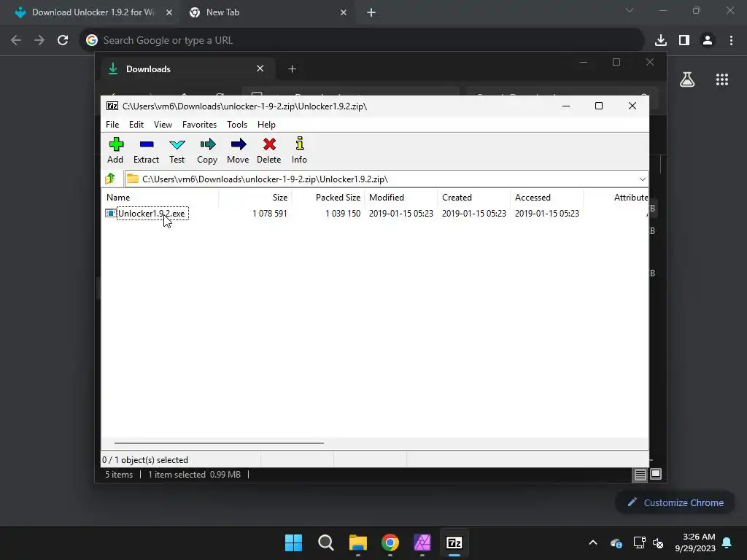Image resolution: width=747 pixels, height=560 pixels.
Task: Open the Affinity Photo taskbar icon
Action: [x=422, y=542]
